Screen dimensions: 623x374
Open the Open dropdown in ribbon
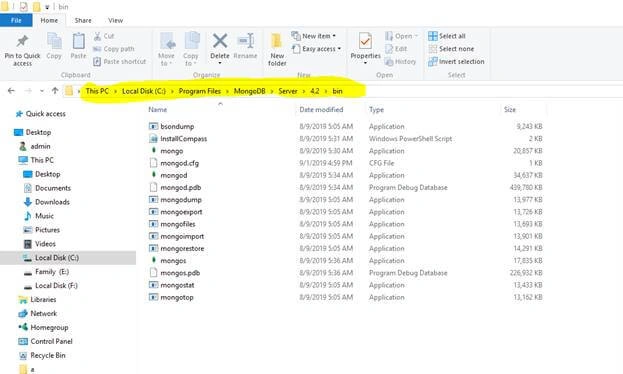(402, 36)
